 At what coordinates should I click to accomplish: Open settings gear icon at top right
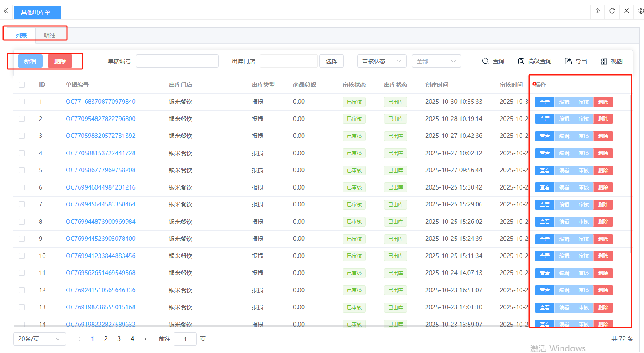click(640, 11)
